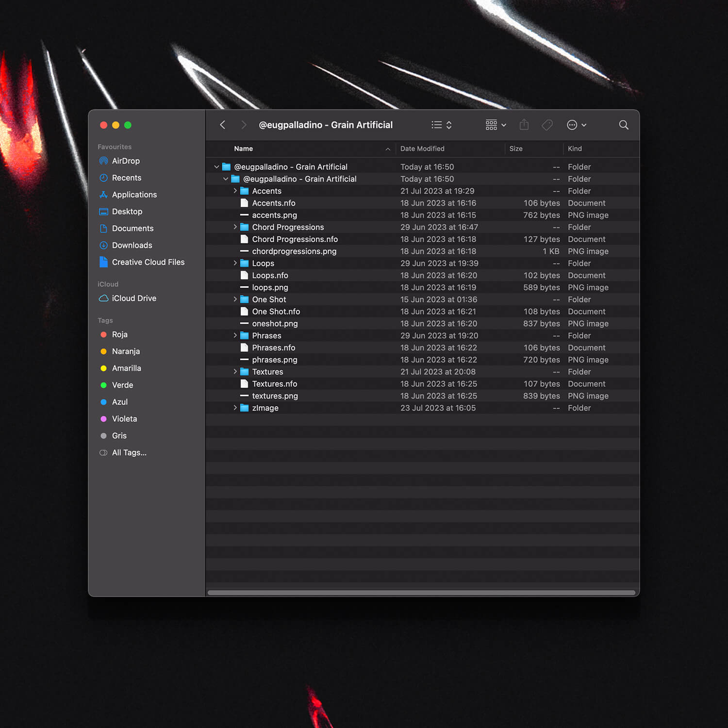
Task: Expand the Textures folder
Action: point(235,371)
